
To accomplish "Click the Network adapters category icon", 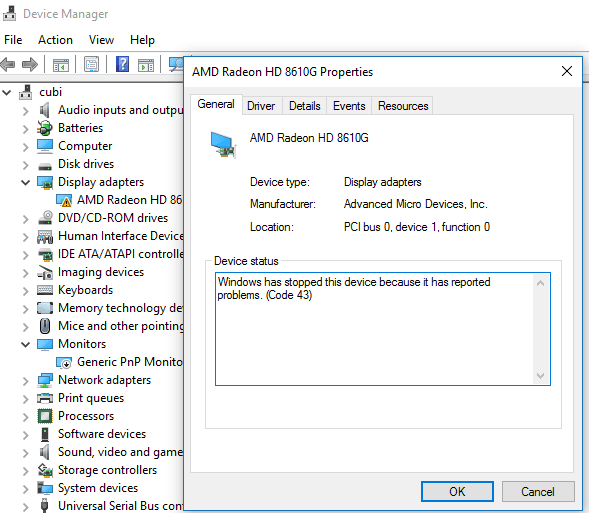I will coord(45,380).
